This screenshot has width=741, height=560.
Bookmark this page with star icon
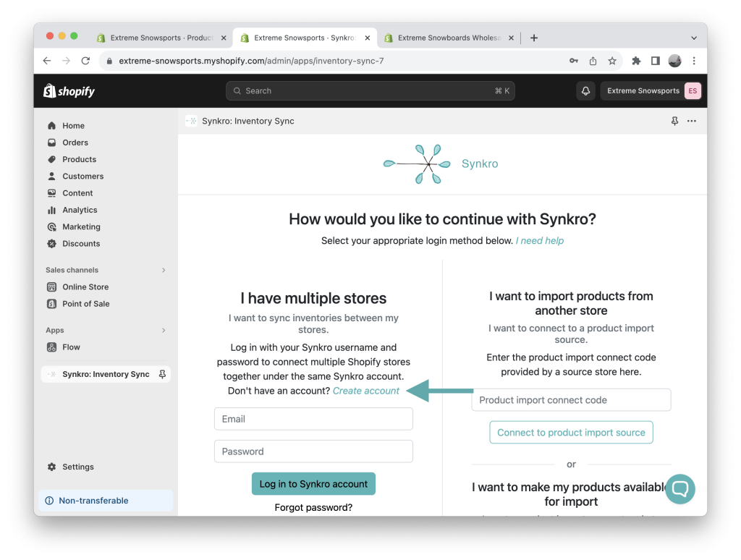[x=612, y=61]
